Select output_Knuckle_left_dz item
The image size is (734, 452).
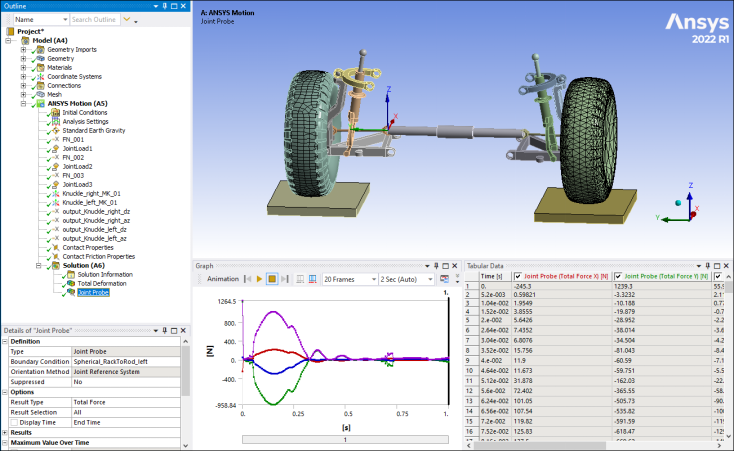click(94, 230)
